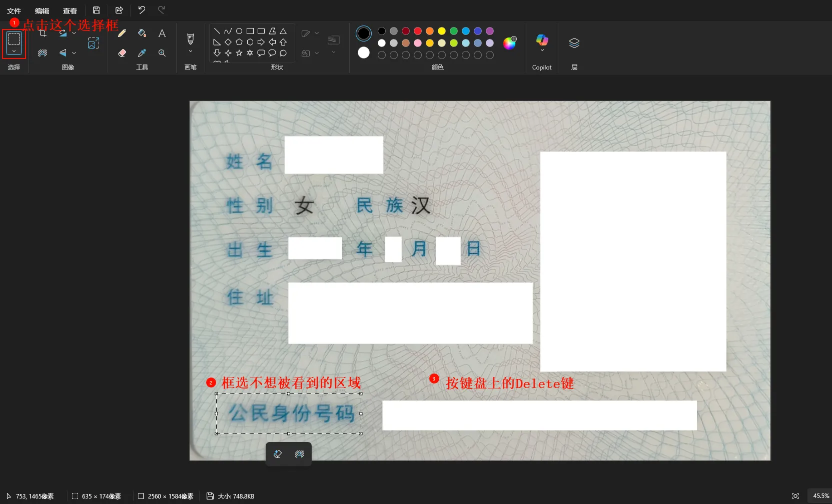Open the selection tool dropdown arrow
This screenshot has height=504, width=832.
pos(14,51)
